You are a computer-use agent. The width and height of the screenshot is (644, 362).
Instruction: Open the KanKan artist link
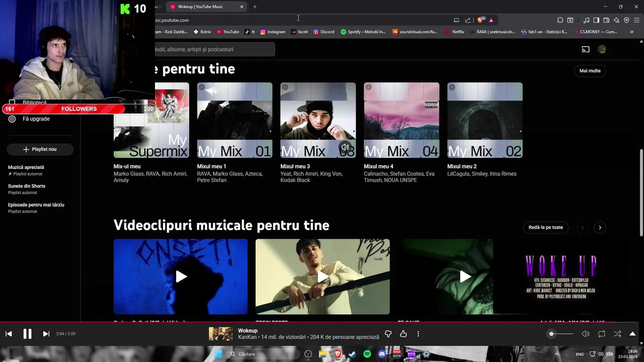coord(247,337)
